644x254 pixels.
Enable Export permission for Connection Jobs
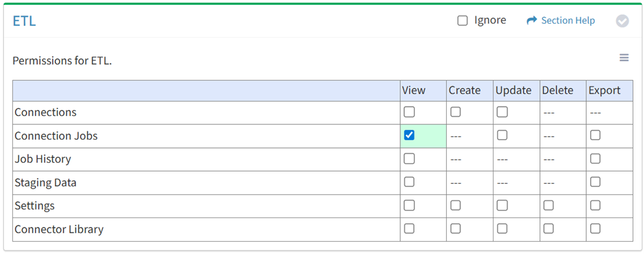(596, 136)
